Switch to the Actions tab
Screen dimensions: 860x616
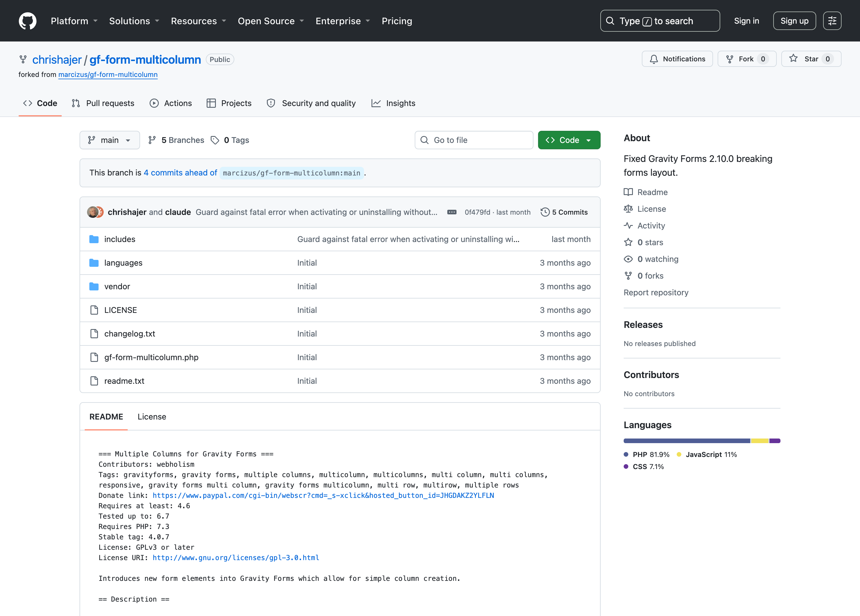click(171, 103)
